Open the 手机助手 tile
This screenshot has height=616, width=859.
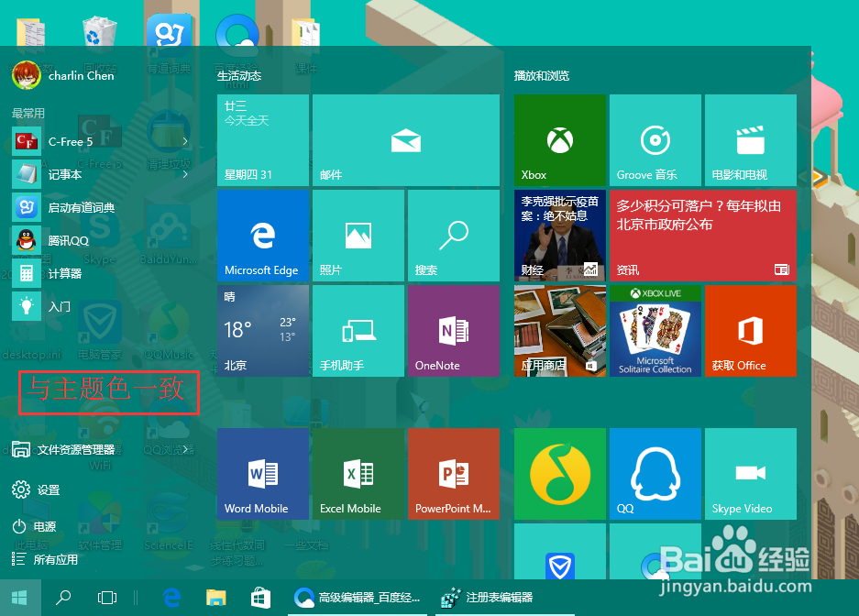pyautogui.click(x=358, y=331)
